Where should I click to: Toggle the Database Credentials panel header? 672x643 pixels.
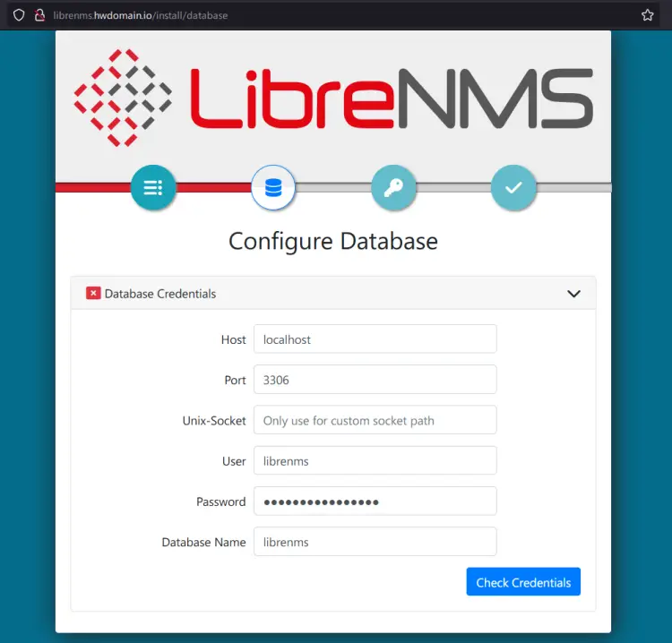click(333, 294)
